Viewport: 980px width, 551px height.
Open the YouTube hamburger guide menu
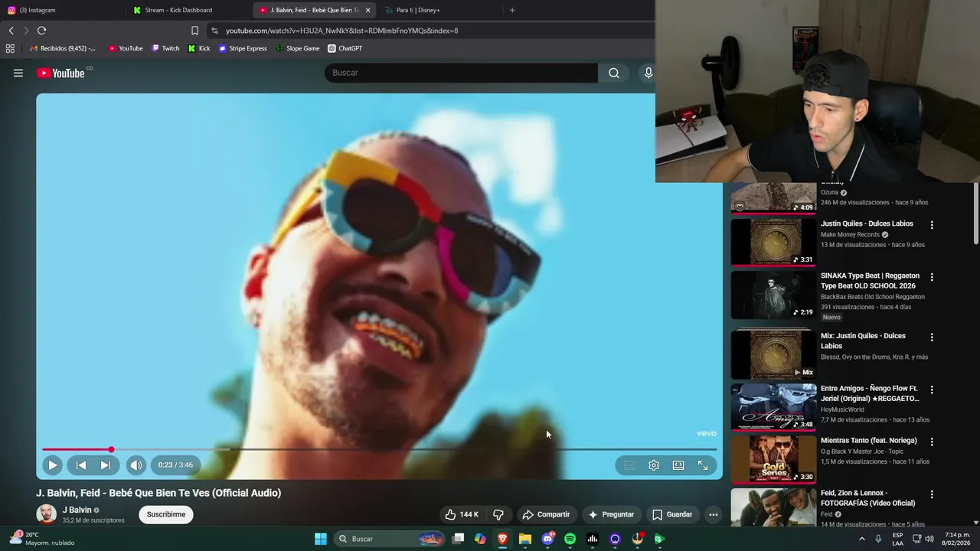[x=18, y=73]
